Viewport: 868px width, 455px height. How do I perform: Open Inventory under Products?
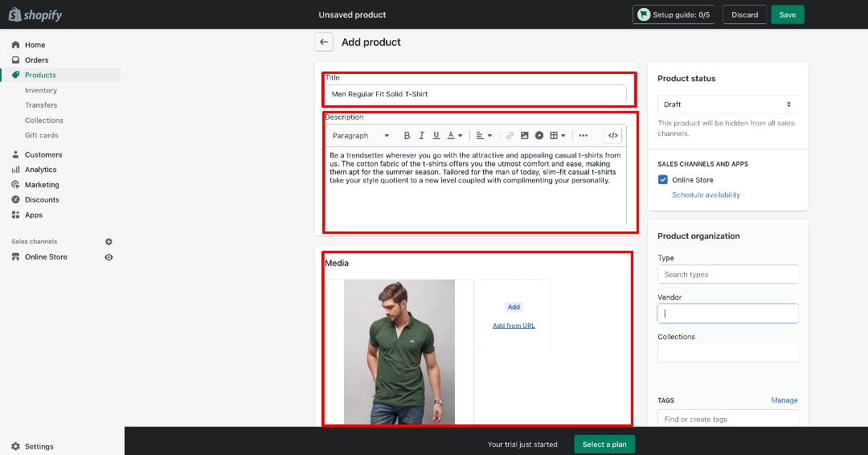(x=41, y=90)
